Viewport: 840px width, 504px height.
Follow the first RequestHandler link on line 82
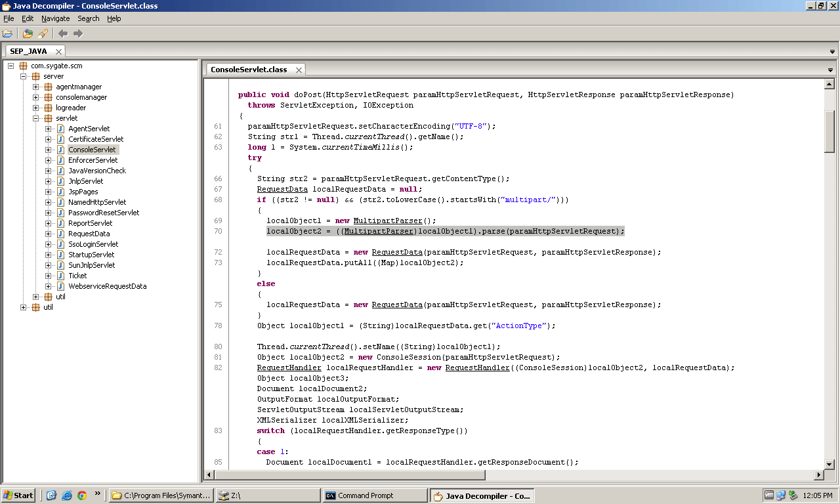tap(289, 367)
